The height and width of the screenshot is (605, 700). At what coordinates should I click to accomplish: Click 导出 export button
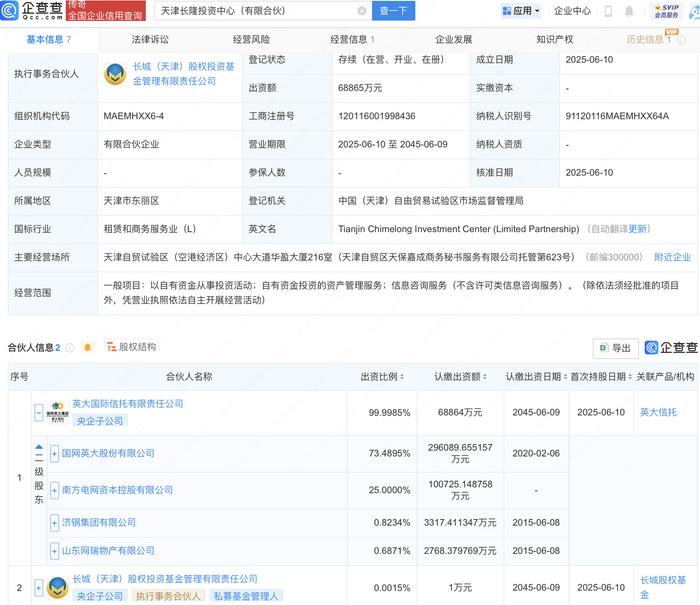(617, 348)
